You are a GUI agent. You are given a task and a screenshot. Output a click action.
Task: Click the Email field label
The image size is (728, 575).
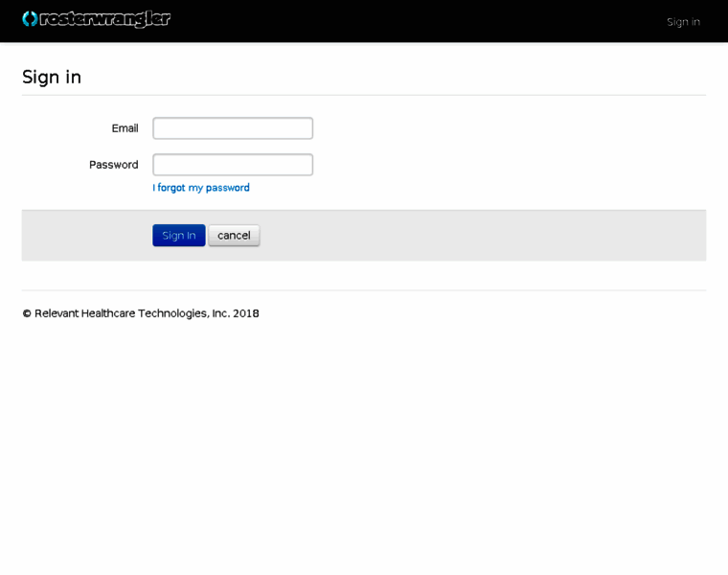tap(125, 128)
